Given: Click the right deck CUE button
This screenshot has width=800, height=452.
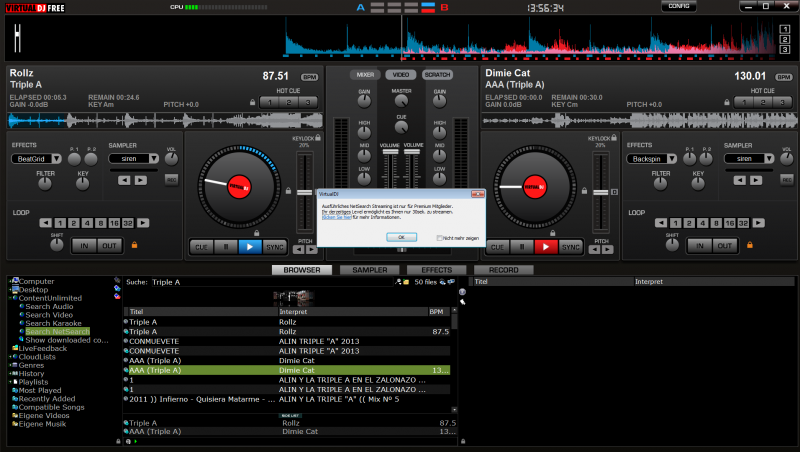Looking at the screenshot, I should [497, 247].
